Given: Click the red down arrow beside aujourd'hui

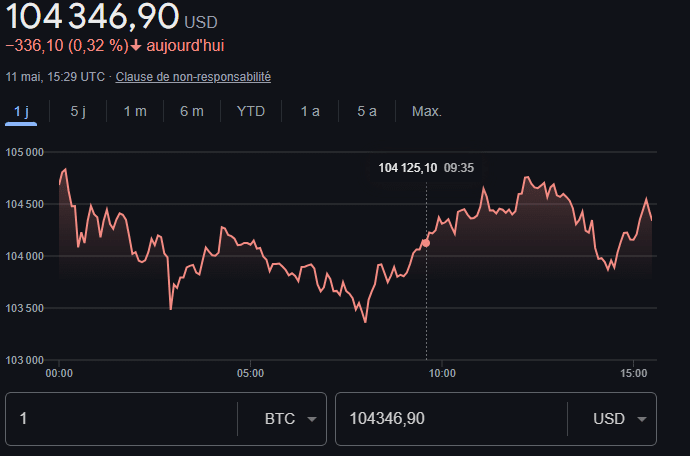Looking at the screenshot, I should click(x=136, y=45).
